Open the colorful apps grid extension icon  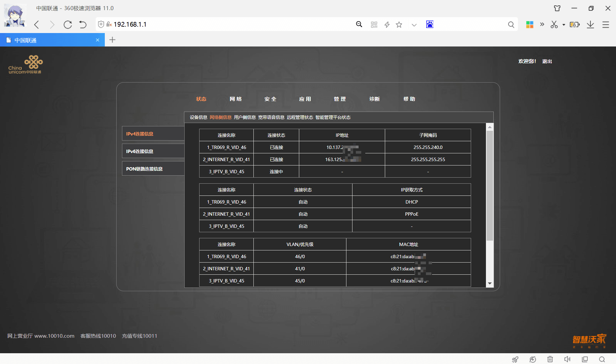(530, 25)
